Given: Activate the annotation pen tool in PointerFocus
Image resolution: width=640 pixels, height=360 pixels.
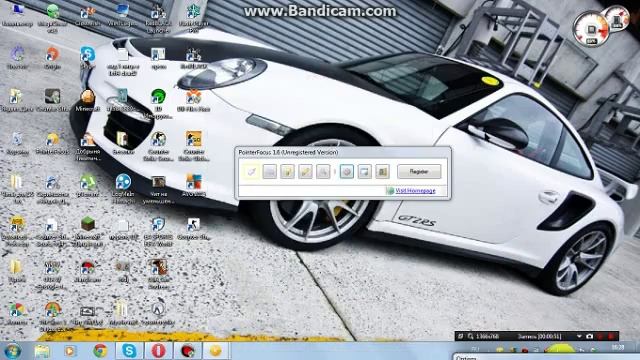Looking at the screenshot, I should 305,172.
